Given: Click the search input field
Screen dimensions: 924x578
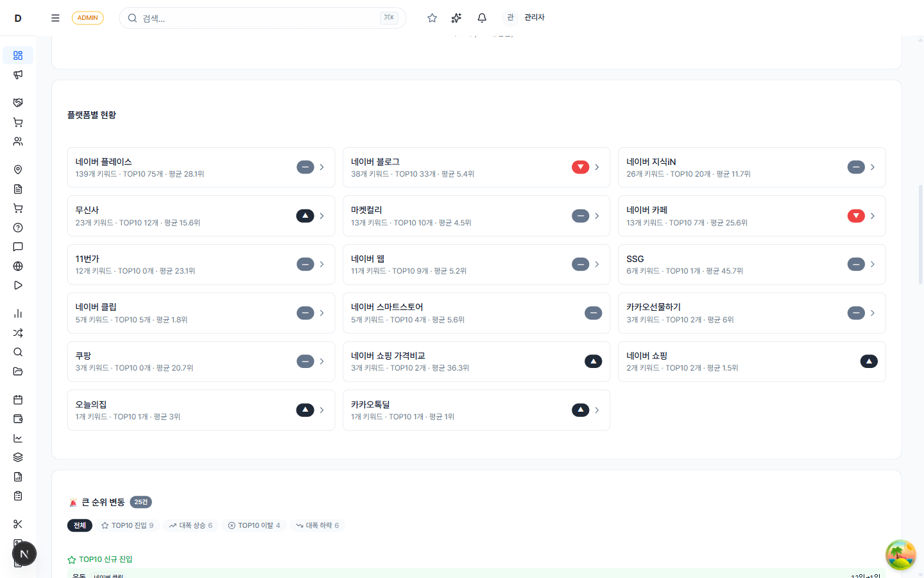Looking at the screenshot, I should (x=257, y=18).
